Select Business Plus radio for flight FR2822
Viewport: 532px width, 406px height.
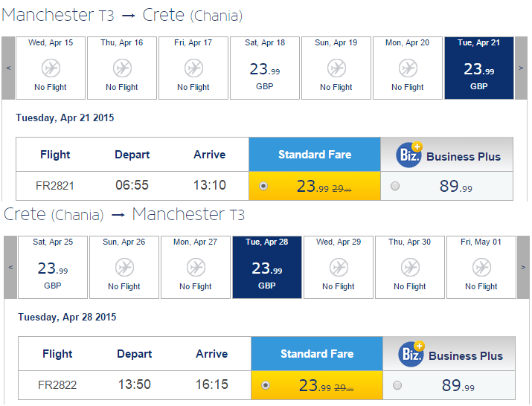pos(397,385)
